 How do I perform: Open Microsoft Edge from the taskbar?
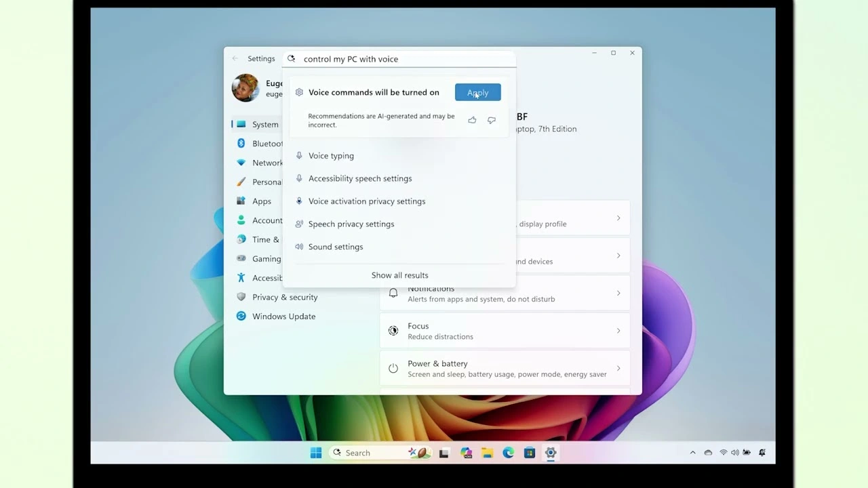508,452
